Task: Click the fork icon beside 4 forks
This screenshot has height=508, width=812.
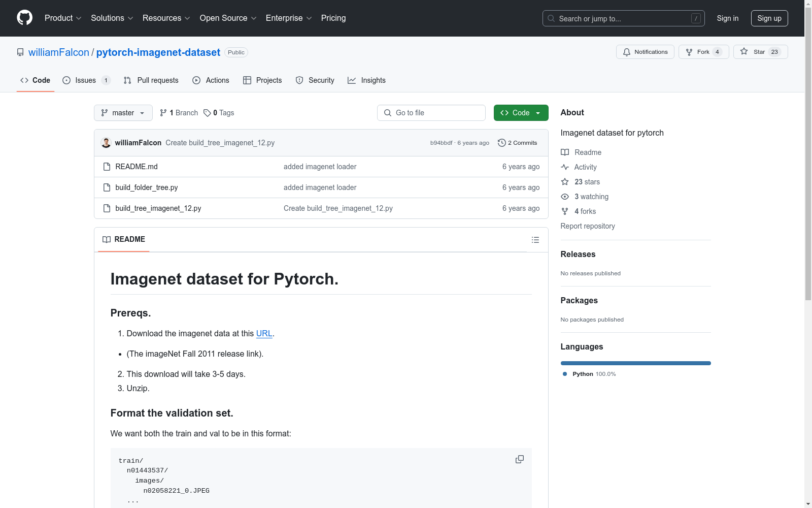Action: click(565, 211)
